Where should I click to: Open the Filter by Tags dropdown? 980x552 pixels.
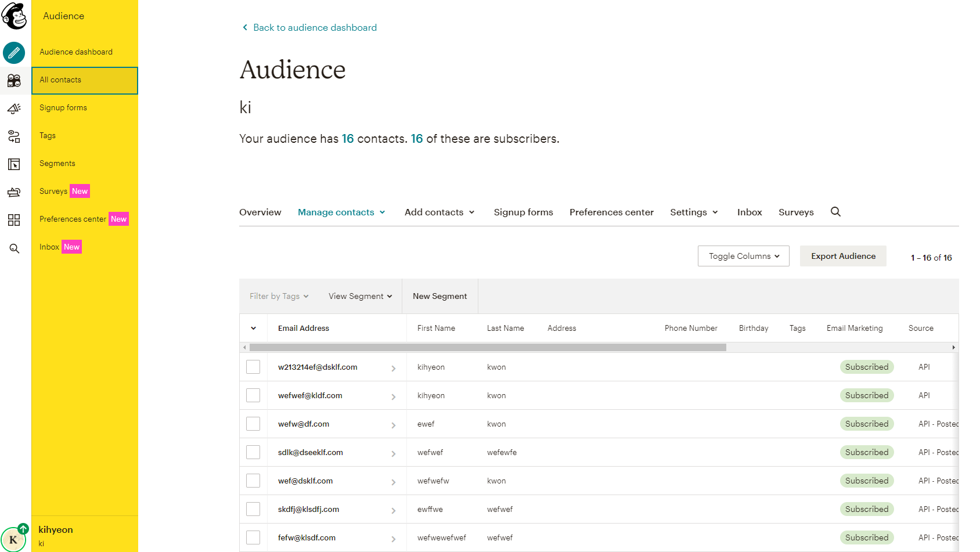coord(279,296)
